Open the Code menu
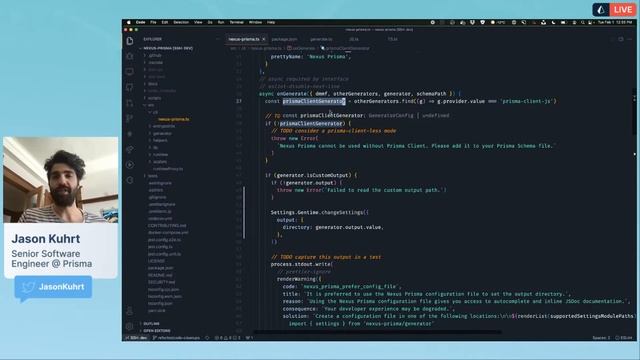 (140, 22)
